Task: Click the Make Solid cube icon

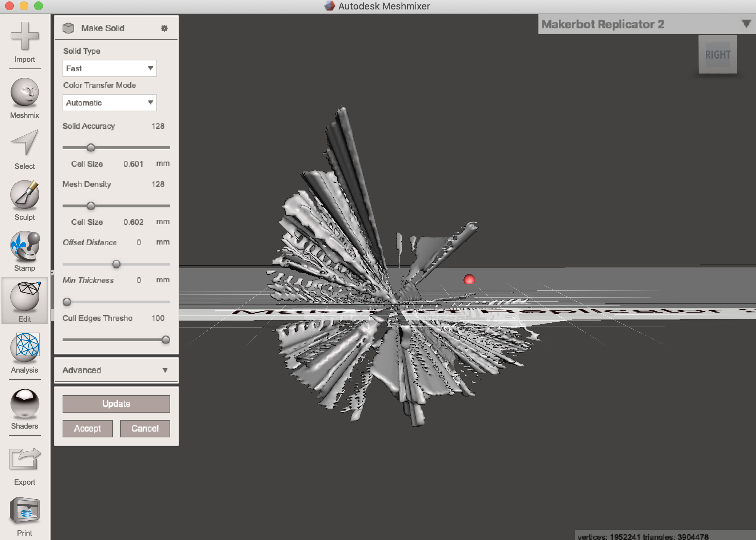Action: click(x=68, y=28)
